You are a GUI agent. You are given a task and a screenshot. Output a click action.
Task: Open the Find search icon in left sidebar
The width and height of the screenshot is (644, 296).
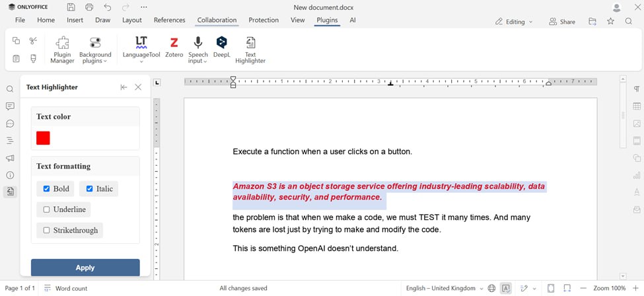(x=11, y=89)
